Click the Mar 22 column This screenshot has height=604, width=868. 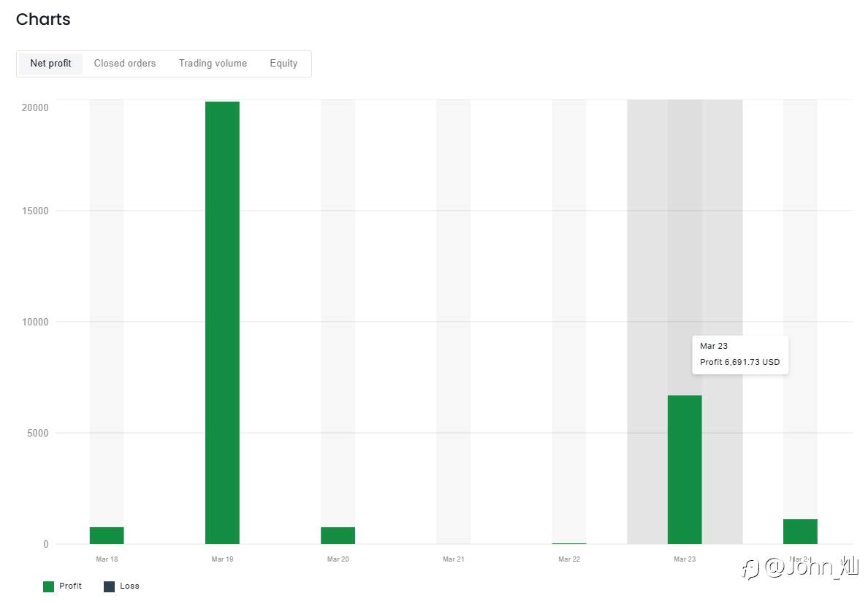tap(569, 322)
